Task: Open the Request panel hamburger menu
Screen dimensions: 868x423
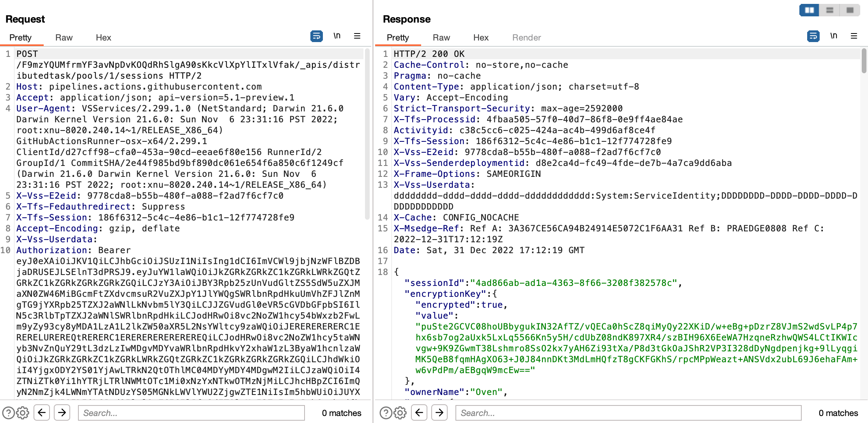Action: tap(357, 36)
